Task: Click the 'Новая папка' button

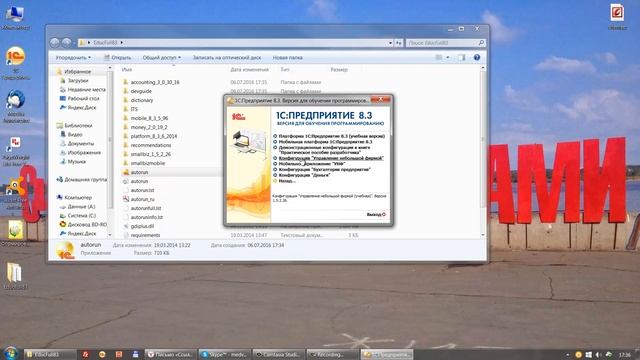Action: [x=287, y=58]
